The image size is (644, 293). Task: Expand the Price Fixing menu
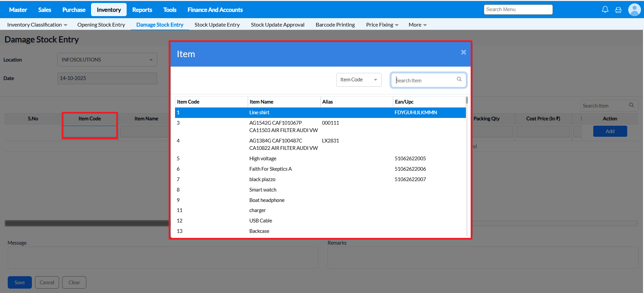click(x=382, y=25)
